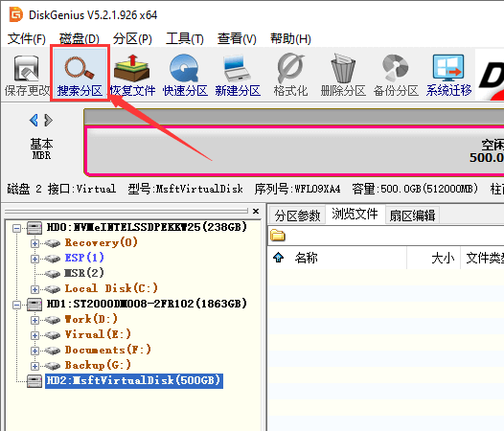Select the MSR(2) partition label
504x431 pixels.
click(84, 274)
